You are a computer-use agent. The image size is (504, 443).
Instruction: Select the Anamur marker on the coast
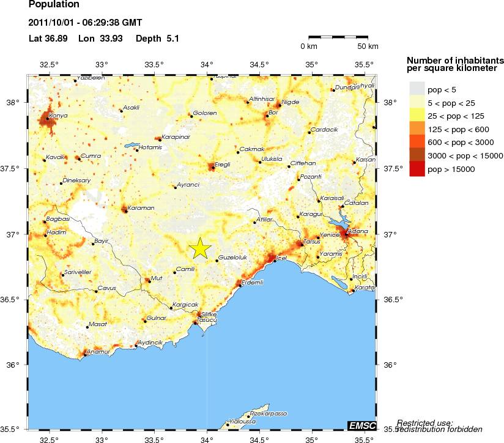click(x=84, y=355)
